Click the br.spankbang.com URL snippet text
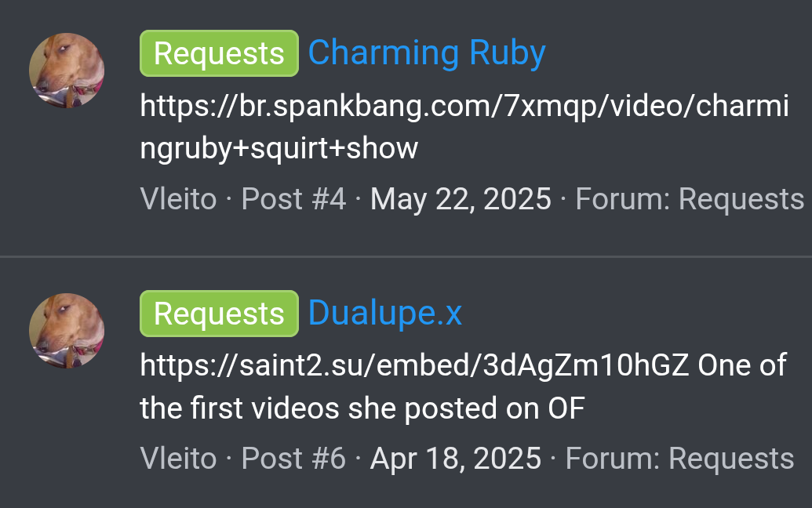The height and width of the screenshot is (508, 812). coord(464,107)
